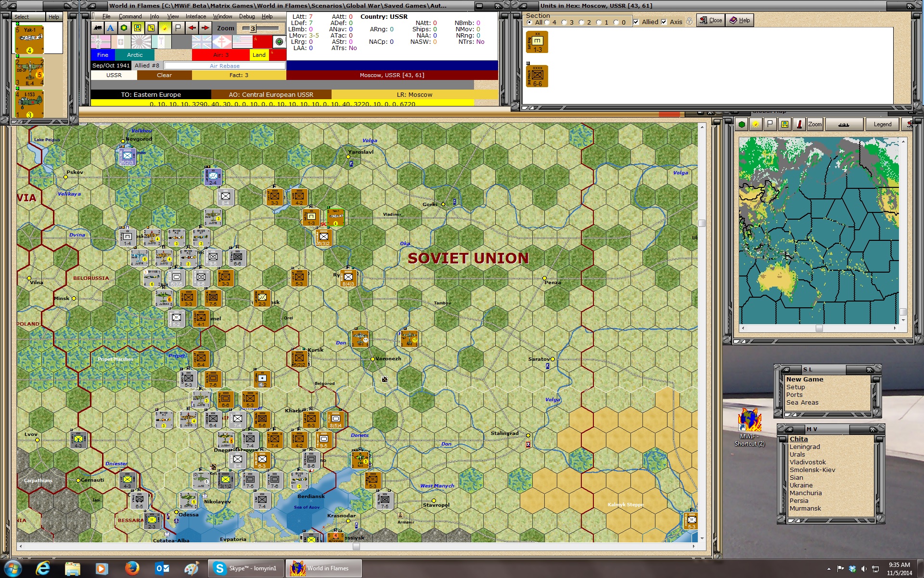Click the green hexagon toolbar icon
The image size is (924, 578).
[124, 28]
